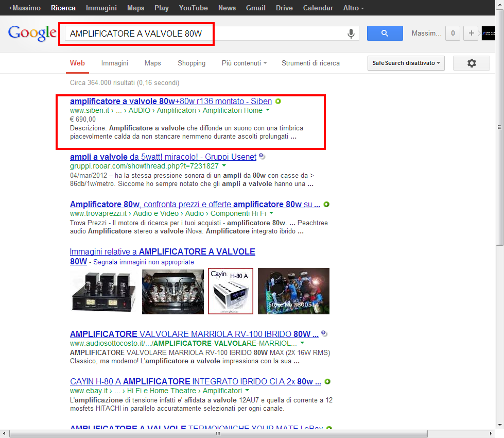504x438 pixels.
Task: Open Strumenti di ricerca
Action: (310, 63)
